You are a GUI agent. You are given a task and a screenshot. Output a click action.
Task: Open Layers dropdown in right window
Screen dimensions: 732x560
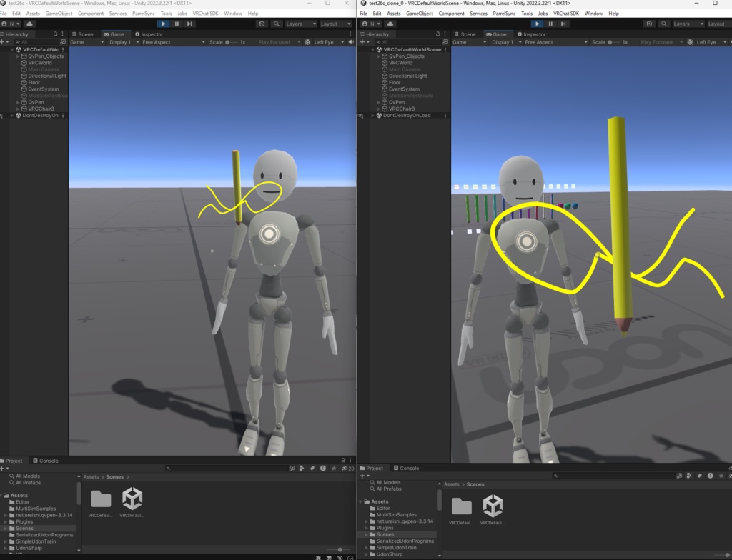coord(688,24)
